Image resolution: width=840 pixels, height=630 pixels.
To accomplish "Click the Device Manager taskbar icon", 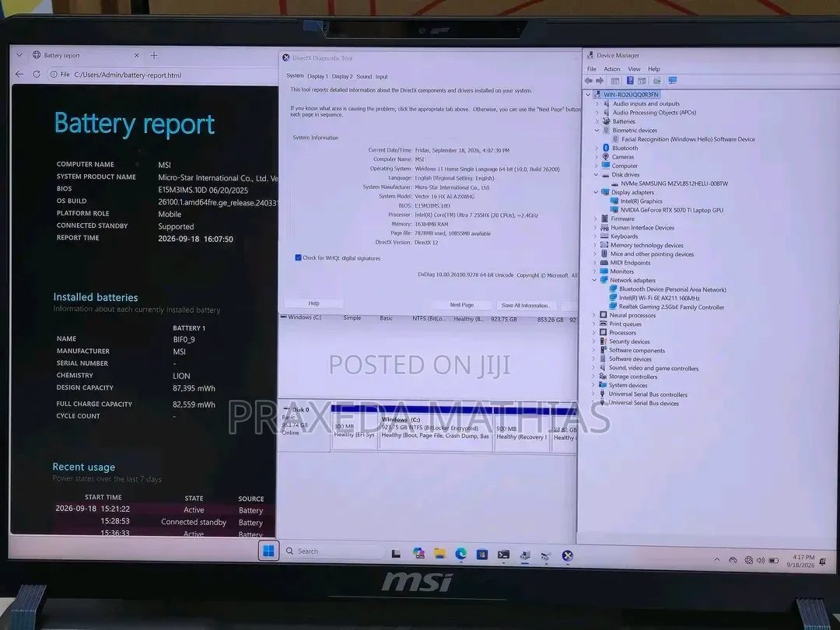I will point(525,555).
